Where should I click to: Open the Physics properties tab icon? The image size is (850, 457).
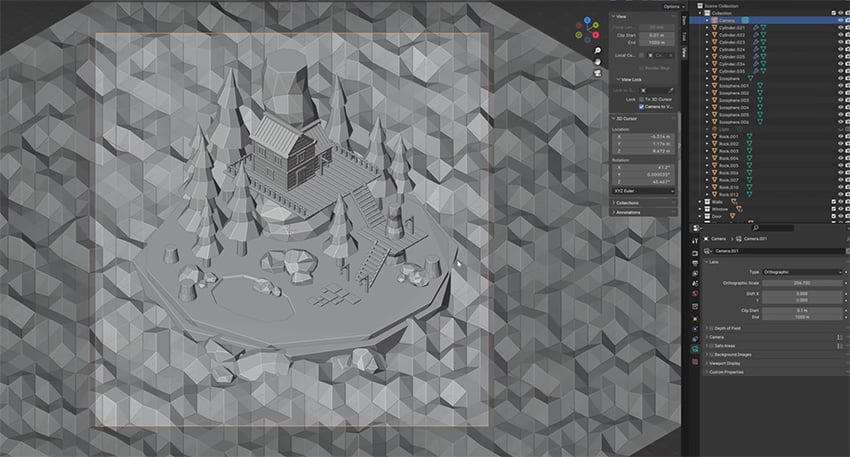pos(695,329)
